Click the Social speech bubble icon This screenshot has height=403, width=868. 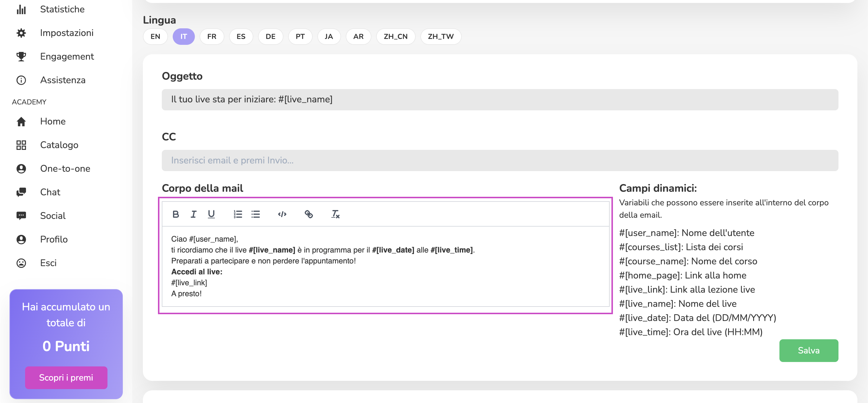tap(21, 216)
